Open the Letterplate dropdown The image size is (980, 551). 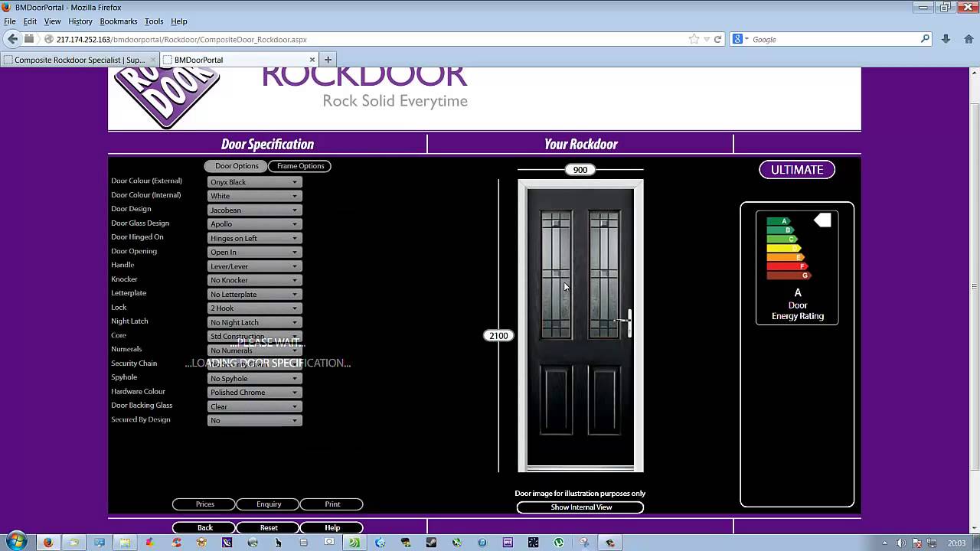254,294
